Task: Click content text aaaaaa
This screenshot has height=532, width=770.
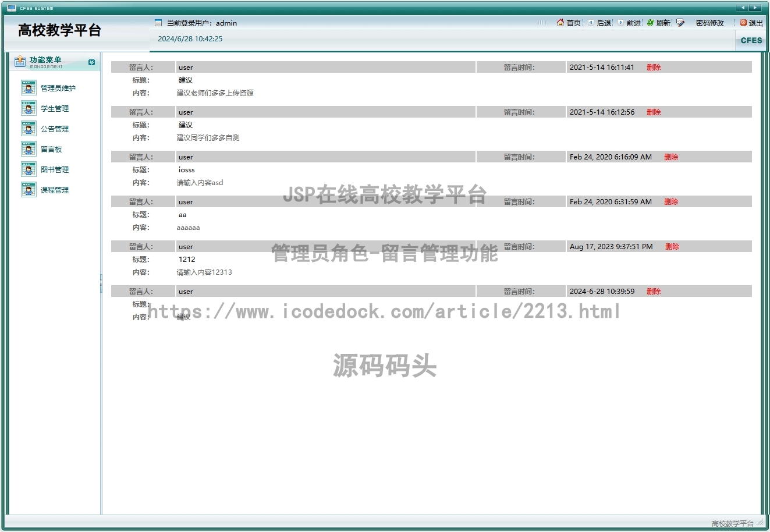Action: point(188,228)
